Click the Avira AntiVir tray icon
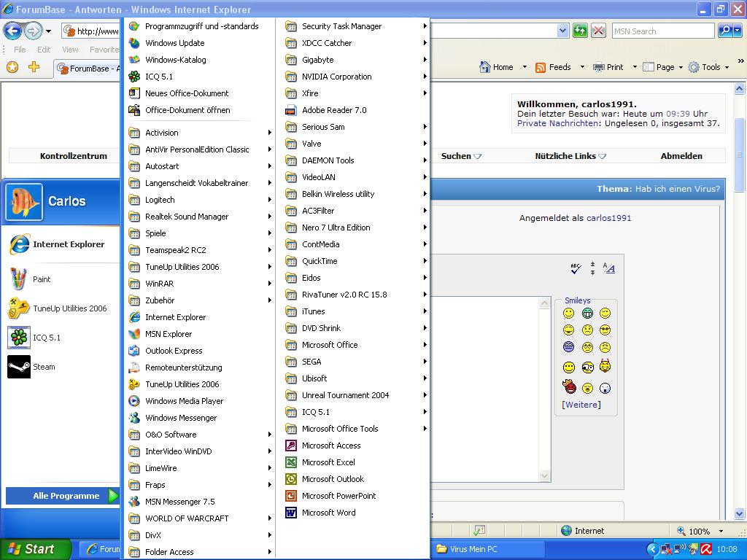Image resolution: width=747 pixels, height=560 pixels. (706, 550)
